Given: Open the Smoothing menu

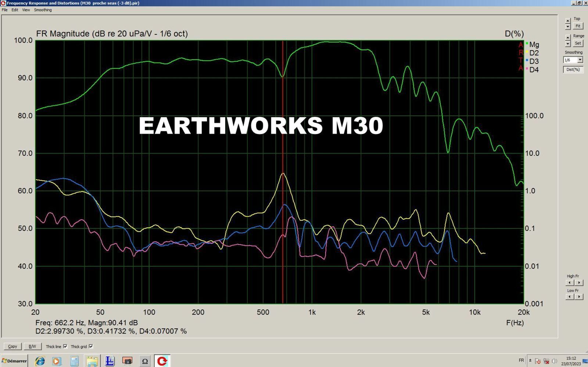Looking at the screenshot, I should [43, 10].
